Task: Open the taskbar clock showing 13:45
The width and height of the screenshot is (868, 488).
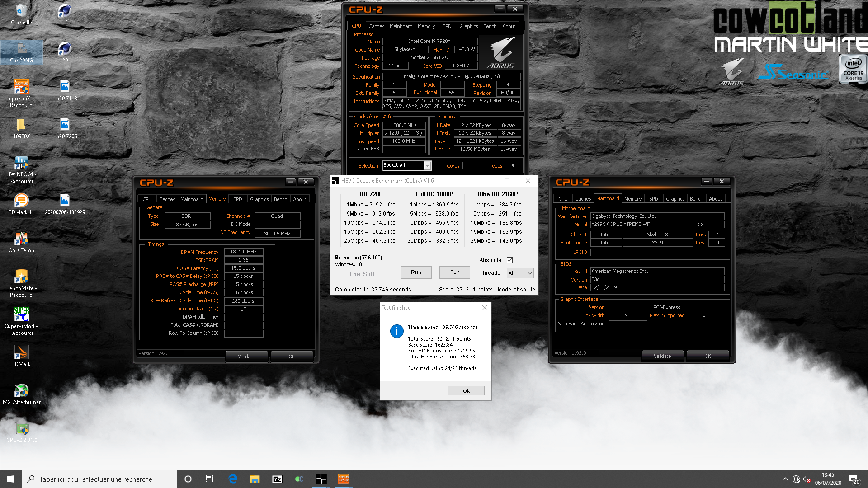Action: click(x=828, y=479)
